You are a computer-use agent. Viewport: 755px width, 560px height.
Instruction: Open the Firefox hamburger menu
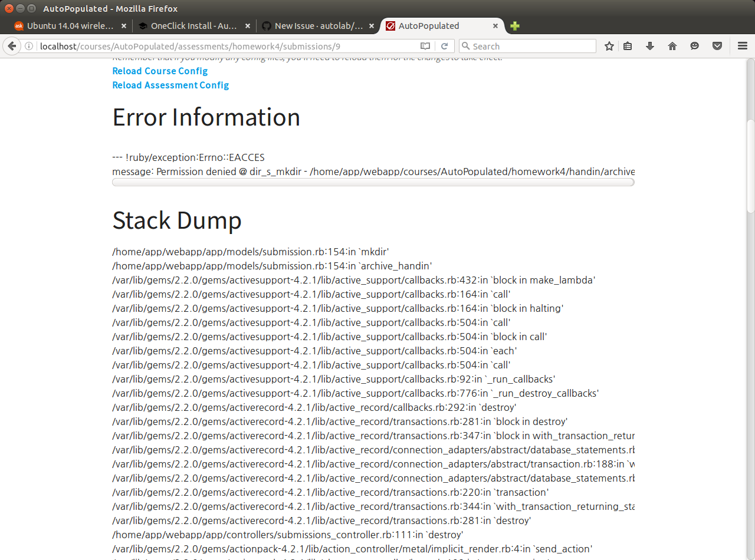[x=742, y=45]
